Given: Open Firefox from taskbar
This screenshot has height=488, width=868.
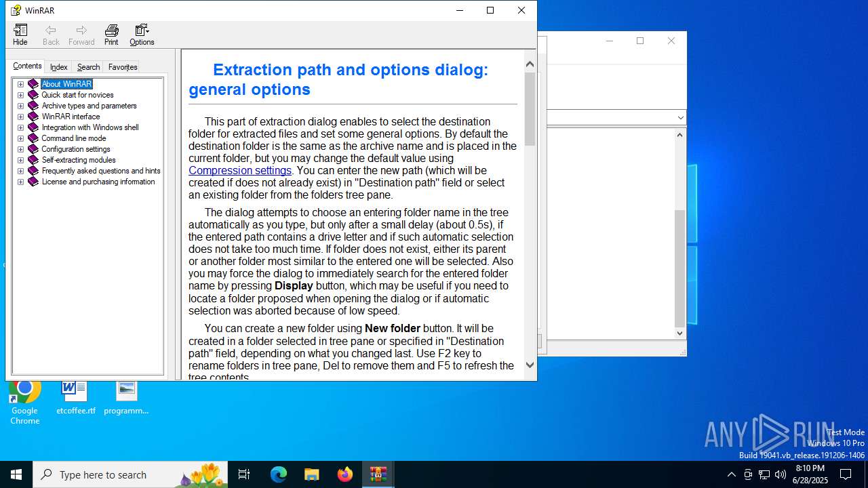Looking at the screenshot, I should click(345, 474).
